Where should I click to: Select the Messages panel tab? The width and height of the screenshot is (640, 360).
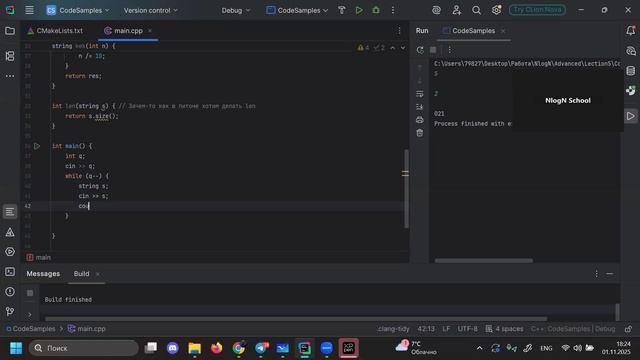(x=43, y=273)
